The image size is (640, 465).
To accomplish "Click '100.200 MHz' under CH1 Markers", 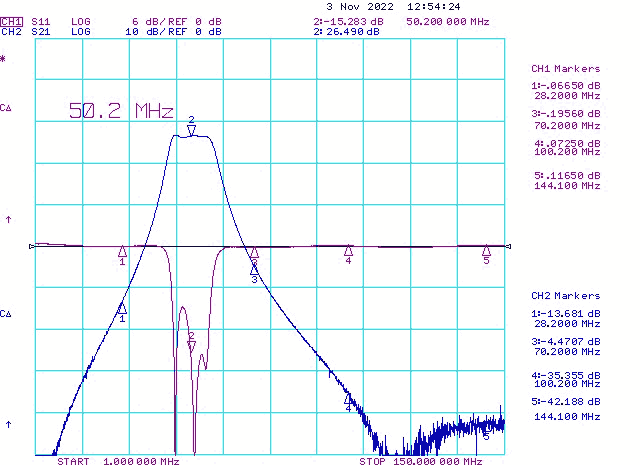I will pyautogui.click(x=567, y=152).
